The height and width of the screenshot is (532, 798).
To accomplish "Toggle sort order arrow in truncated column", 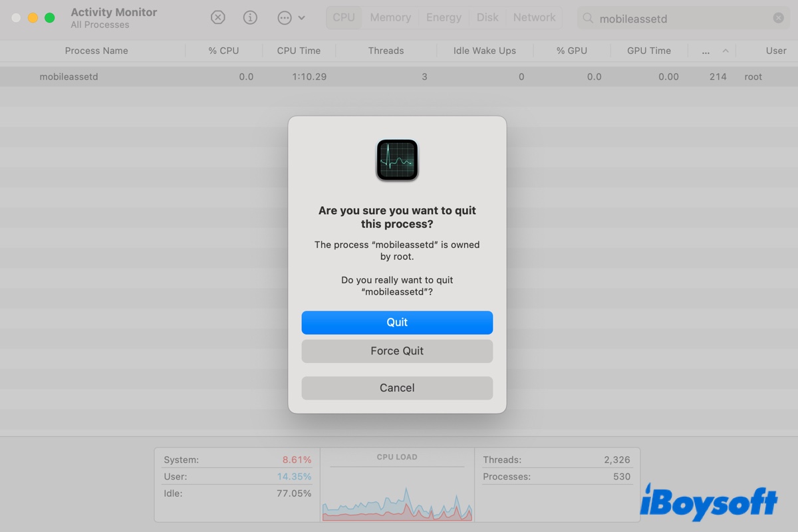I will point(726,51).
